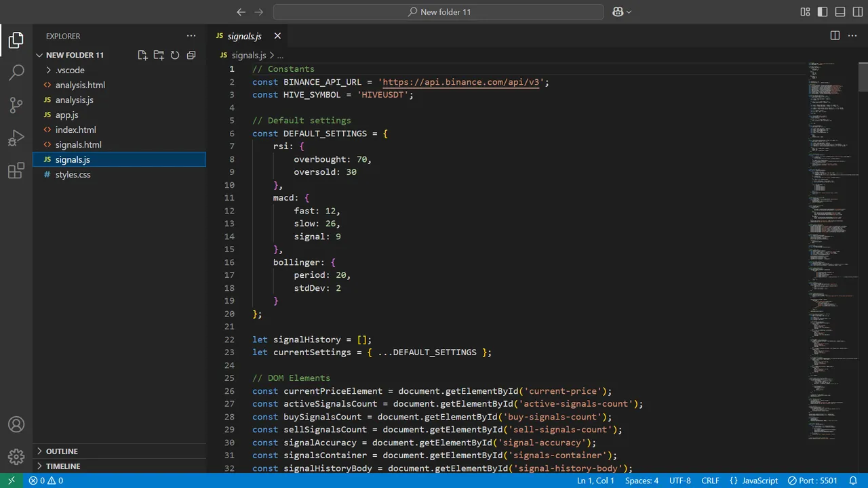Open the remote window indicator
The width and height of the screenshot is (868, 488).
pyautogui.click(x=11, y=481)
